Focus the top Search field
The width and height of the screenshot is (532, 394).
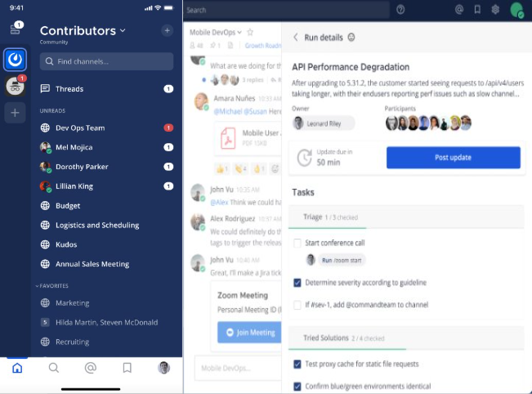[x=287, y=10]
